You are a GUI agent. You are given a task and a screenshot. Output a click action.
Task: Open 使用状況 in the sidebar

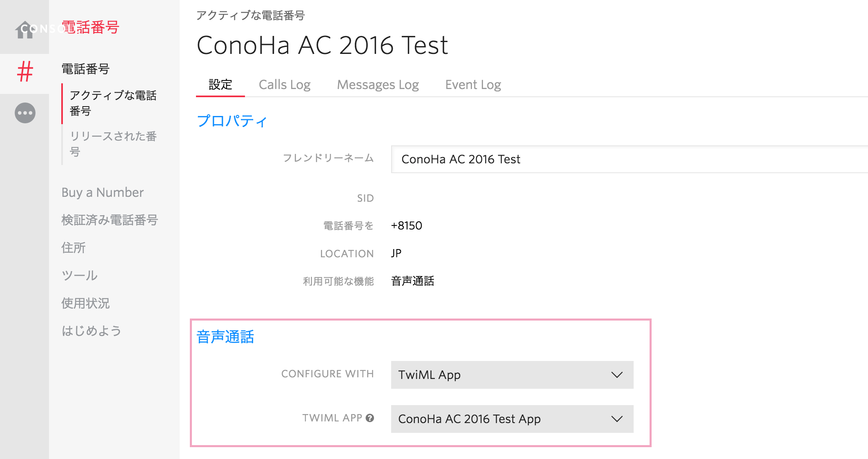coord(85,303)
